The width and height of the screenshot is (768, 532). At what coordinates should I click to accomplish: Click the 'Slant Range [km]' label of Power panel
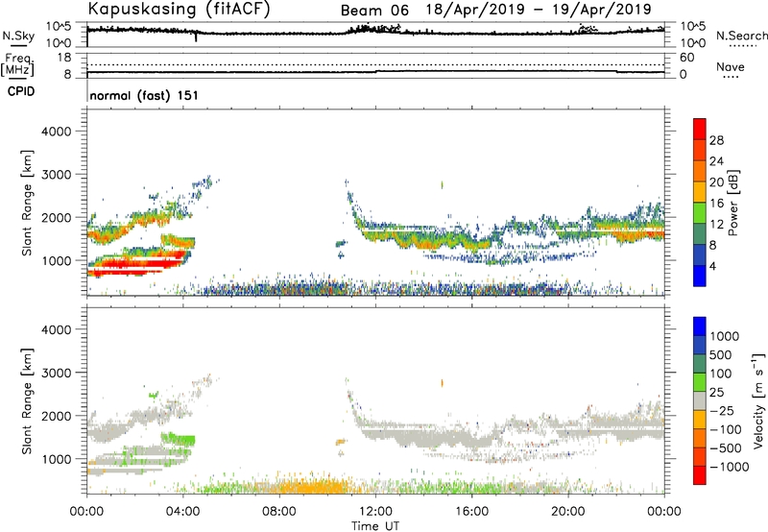pyautogui.click(x=27, y=203)
